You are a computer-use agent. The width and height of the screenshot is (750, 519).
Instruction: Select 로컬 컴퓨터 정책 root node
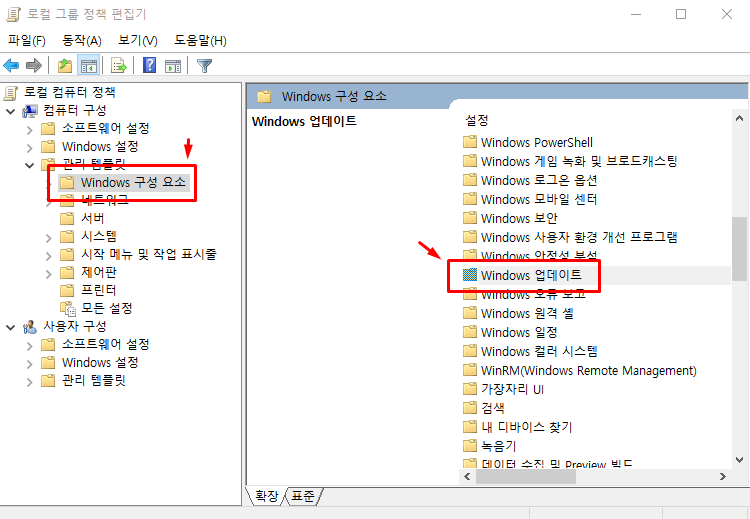(69, 92)
